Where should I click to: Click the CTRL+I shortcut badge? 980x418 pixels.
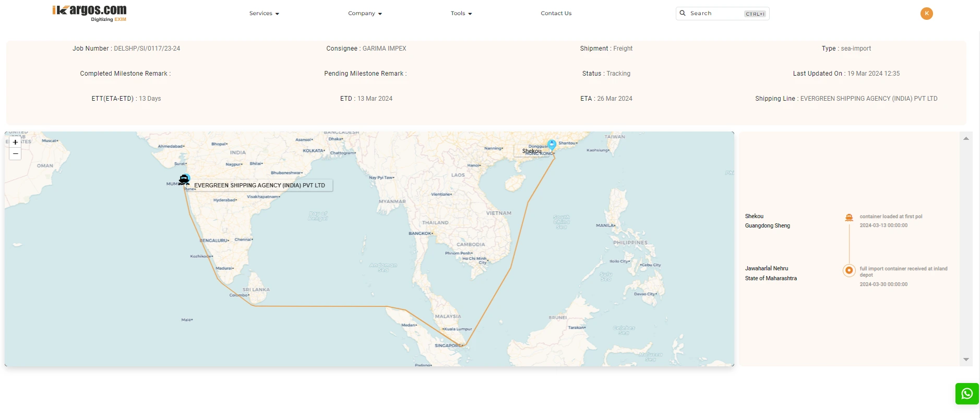tap(755, 14)
